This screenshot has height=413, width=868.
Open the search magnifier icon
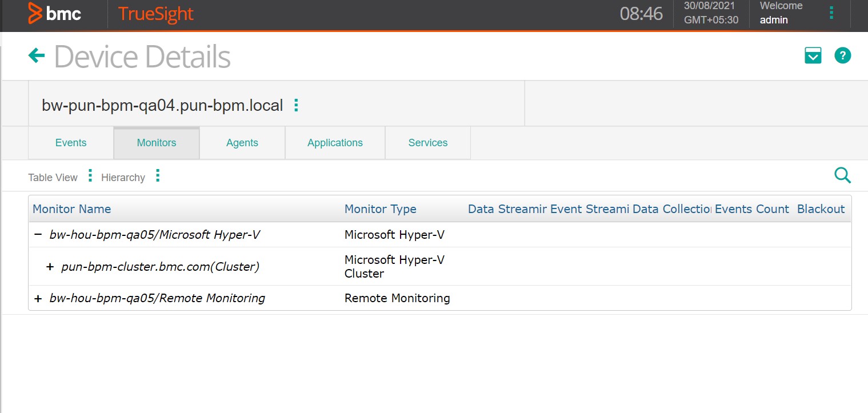[842, 175]
